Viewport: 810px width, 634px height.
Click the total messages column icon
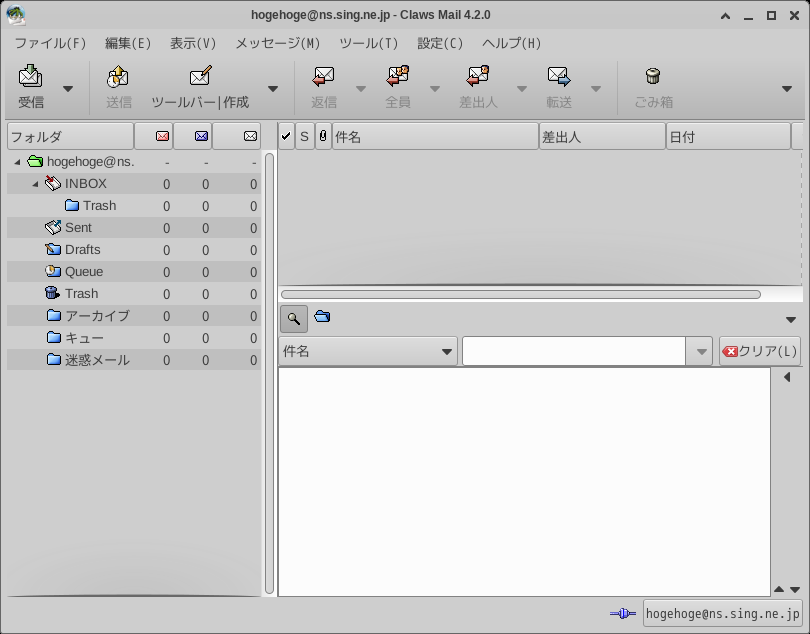pyautogui.click(x=251, y=136)
